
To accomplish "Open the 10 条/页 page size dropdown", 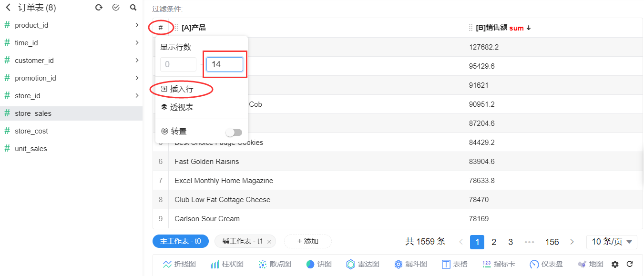I will coord(612,242).
